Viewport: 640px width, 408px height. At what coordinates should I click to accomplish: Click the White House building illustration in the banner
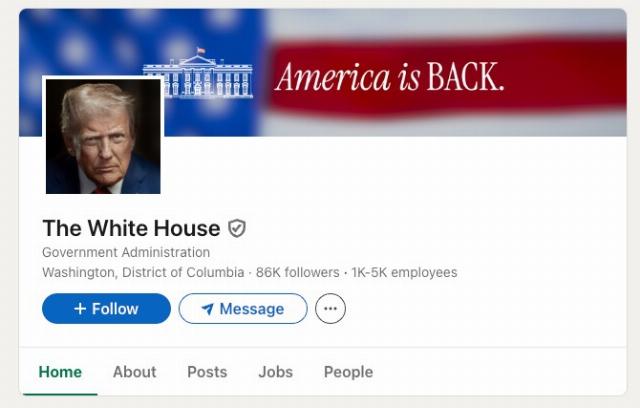198,73
